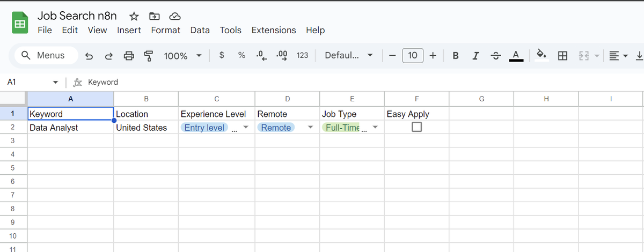Click the select all corner box
This screenshot has height=252, width=644.
pyautogui.click(x=13, y=99)
